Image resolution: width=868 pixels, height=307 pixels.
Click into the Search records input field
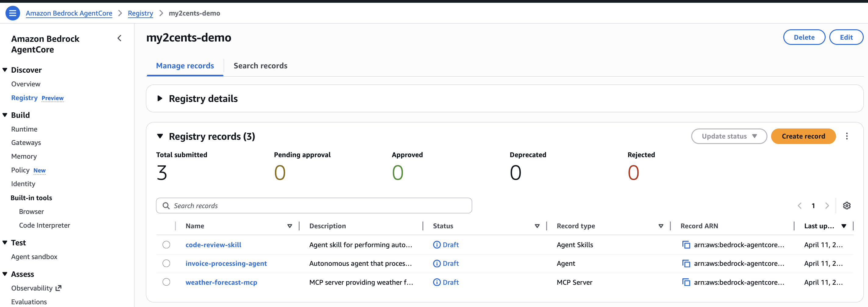click(313, 205)
